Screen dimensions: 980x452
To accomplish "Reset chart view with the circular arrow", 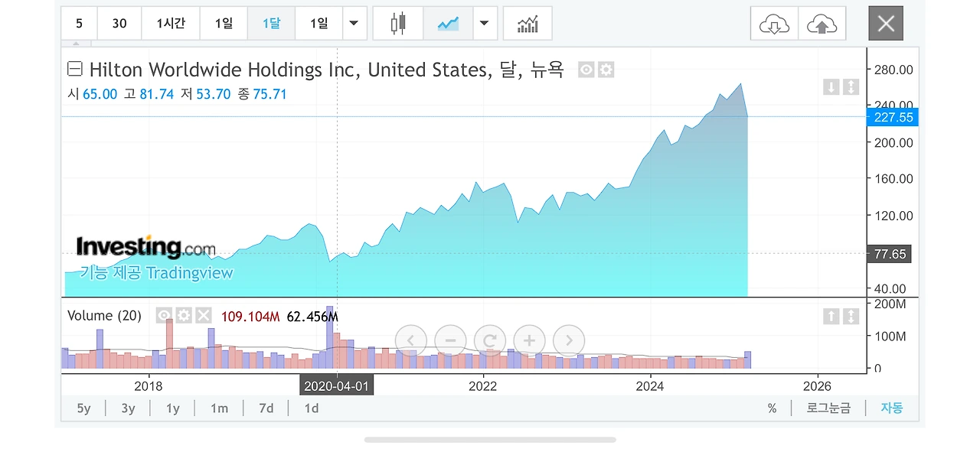I will (x=490, y=340).
